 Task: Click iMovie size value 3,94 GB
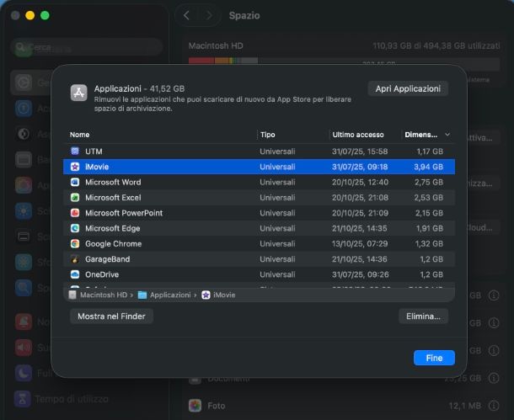(x=428, y=167)
